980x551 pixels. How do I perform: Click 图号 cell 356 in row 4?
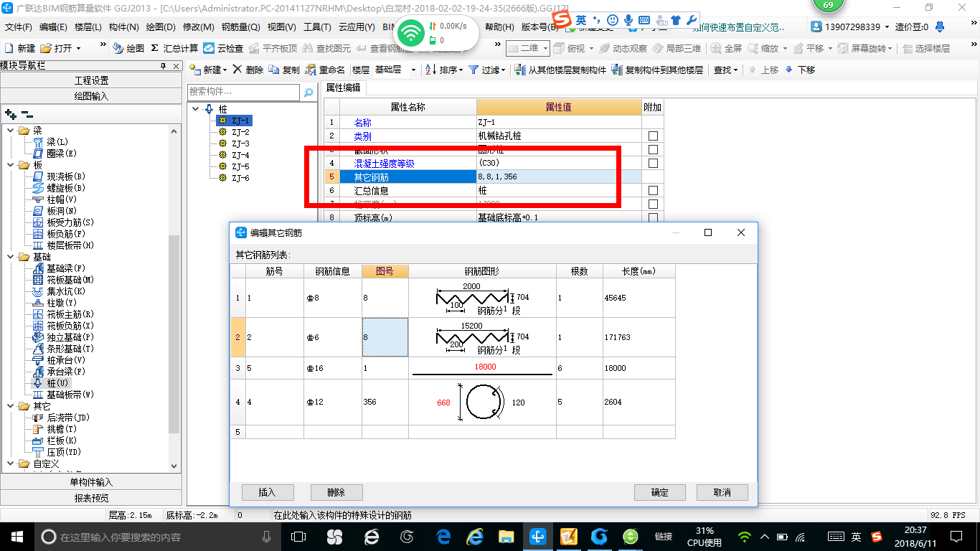(385, 402)
